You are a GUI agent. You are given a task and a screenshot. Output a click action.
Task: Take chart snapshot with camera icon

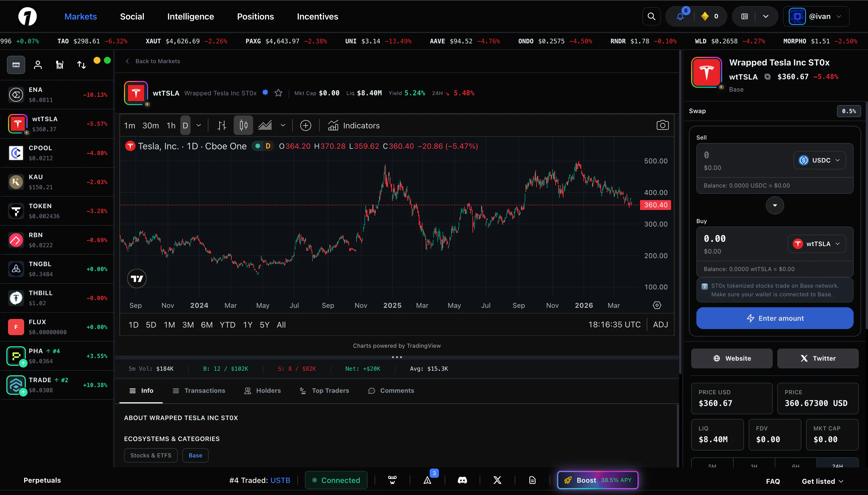click(662, 125)
